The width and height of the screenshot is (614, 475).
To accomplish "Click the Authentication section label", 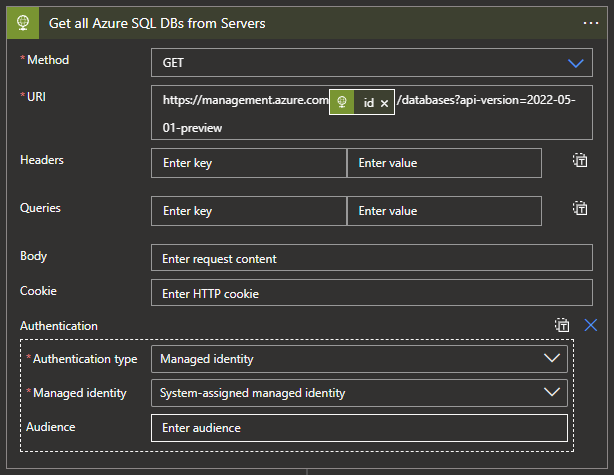I will click(x=59, y=326).
